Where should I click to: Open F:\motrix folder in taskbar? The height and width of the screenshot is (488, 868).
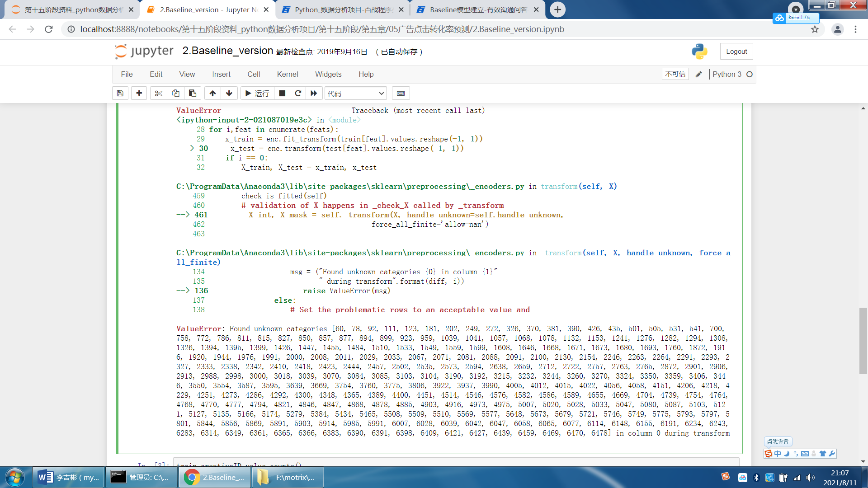[288, 477]
